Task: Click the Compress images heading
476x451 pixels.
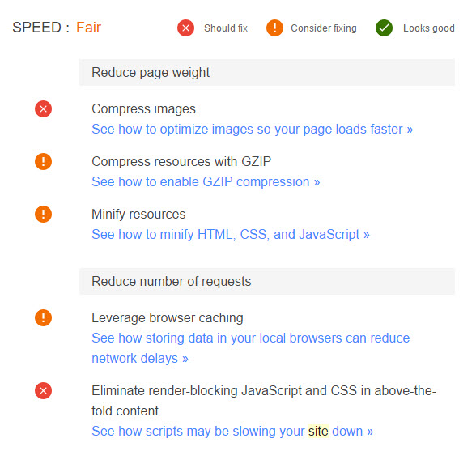Action: [143, 108]
